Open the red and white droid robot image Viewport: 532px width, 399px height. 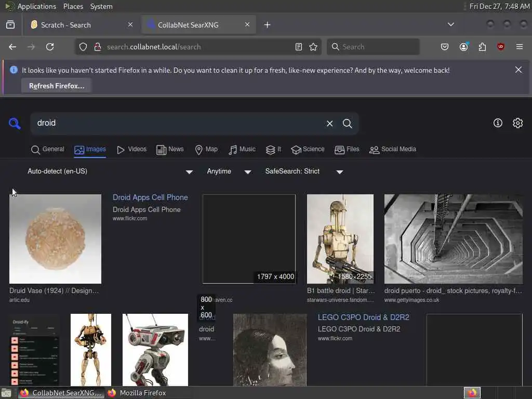coord(155,350)
